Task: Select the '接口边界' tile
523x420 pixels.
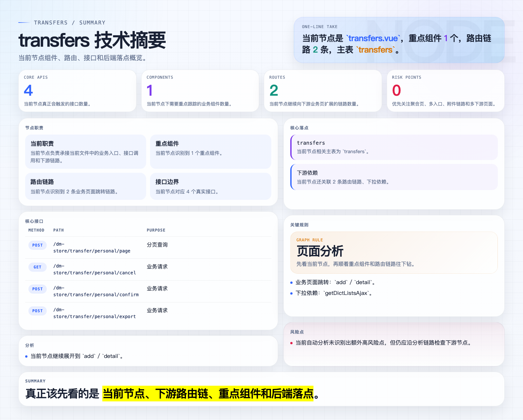Action: pos(211,186)
